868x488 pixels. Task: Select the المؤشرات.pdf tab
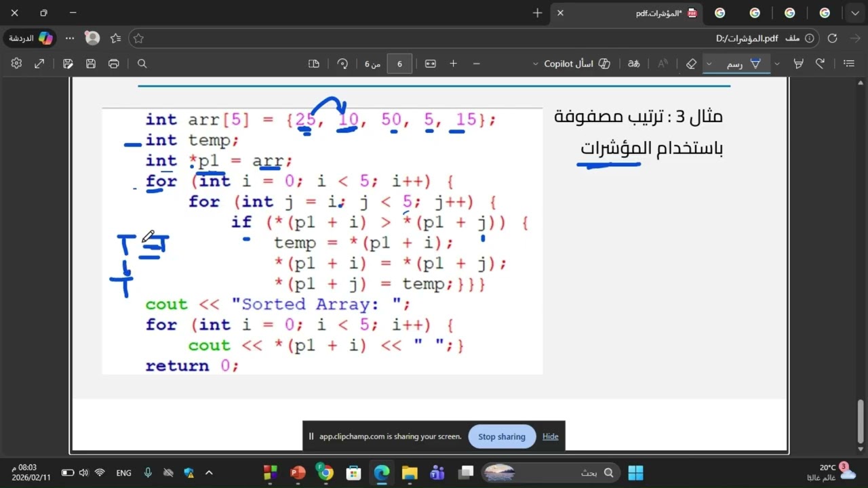[627, 13]
